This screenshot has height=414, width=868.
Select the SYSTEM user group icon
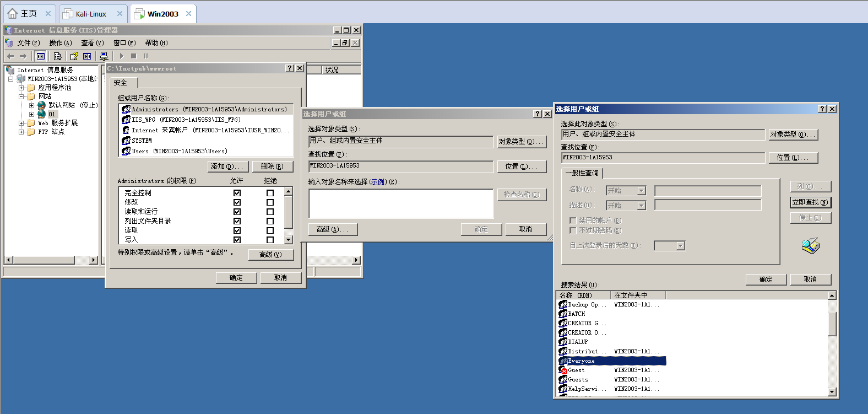tap(126, 141)
